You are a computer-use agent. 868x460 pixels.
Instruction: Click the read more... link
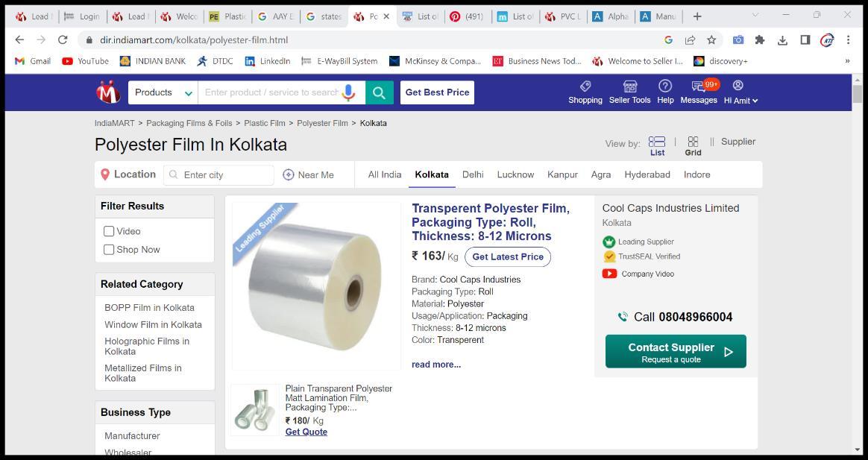436,365
